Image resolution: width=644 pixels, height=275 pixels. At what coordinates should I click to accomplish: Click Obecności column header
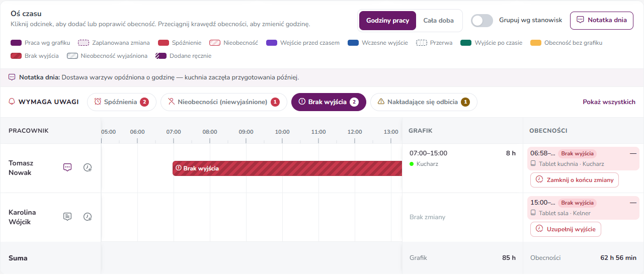point(548,131)
